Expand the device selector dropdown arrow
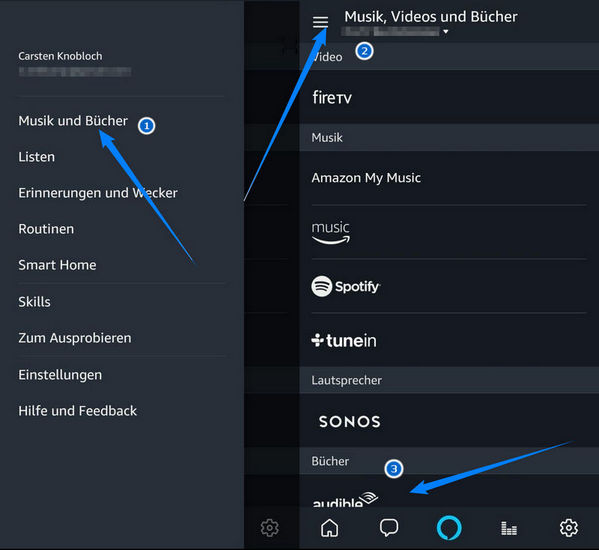Image resolution: width=599 pixels, height=550 pixels. (445, 32)
